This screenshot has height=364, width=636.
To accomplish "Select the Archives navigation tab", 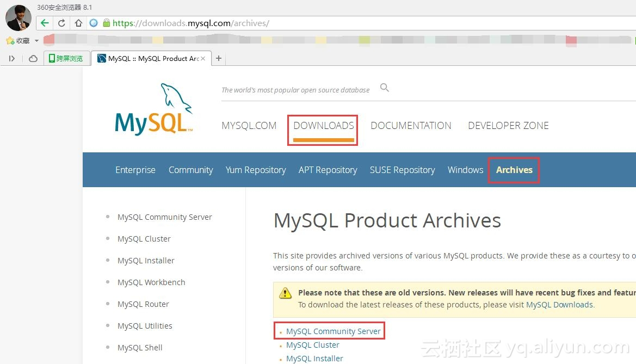I will point(514,170).
